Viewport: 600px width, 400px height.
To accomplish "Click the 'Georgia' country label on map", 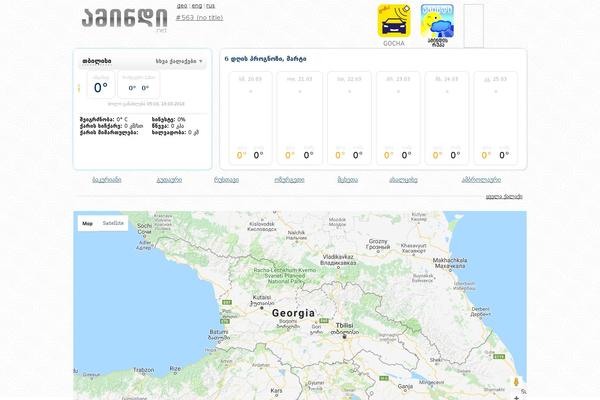I will tap(293, 313).
